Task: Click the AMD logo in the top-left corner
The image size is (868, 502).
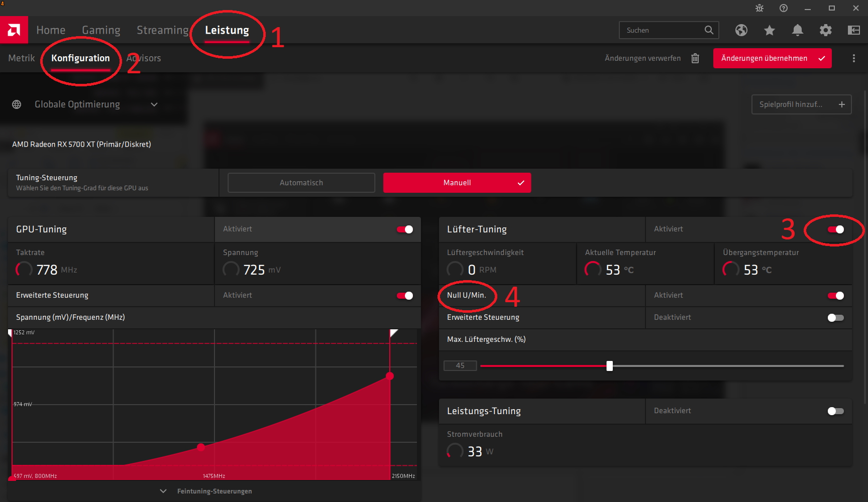Action: click(x=14, y=30)
